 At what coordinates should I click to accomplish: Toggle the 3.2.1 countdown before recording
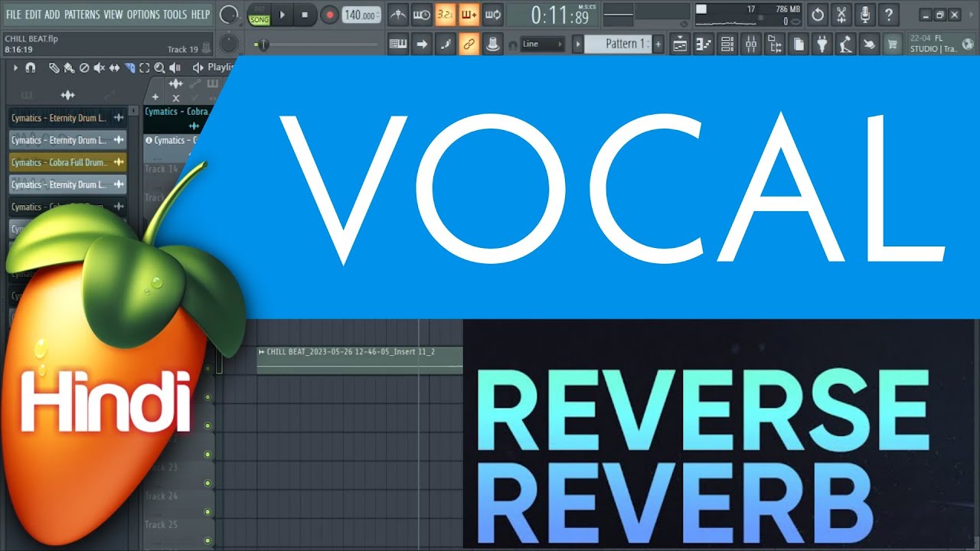[446, 15]
